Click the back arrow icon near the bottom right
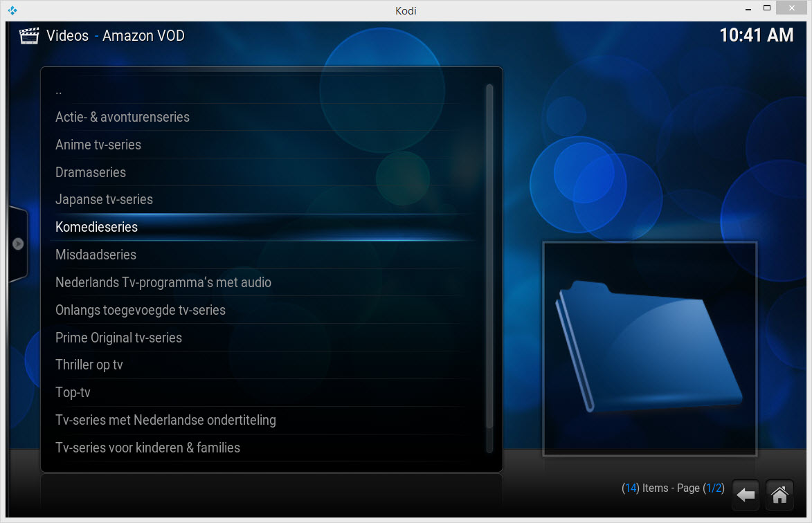This screenshot has height=523, width=812. point(746,495)
